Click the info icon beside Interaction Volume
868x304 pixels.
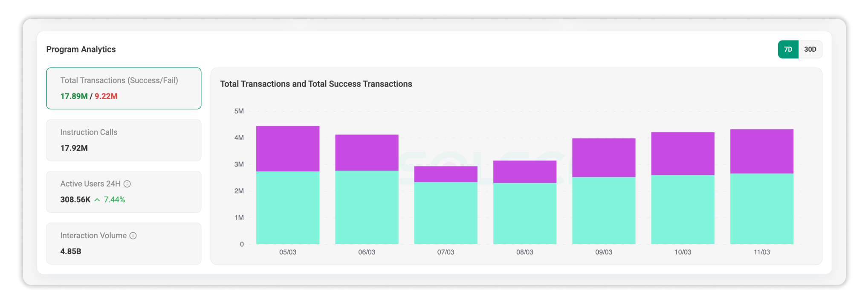tap(133, 236)
